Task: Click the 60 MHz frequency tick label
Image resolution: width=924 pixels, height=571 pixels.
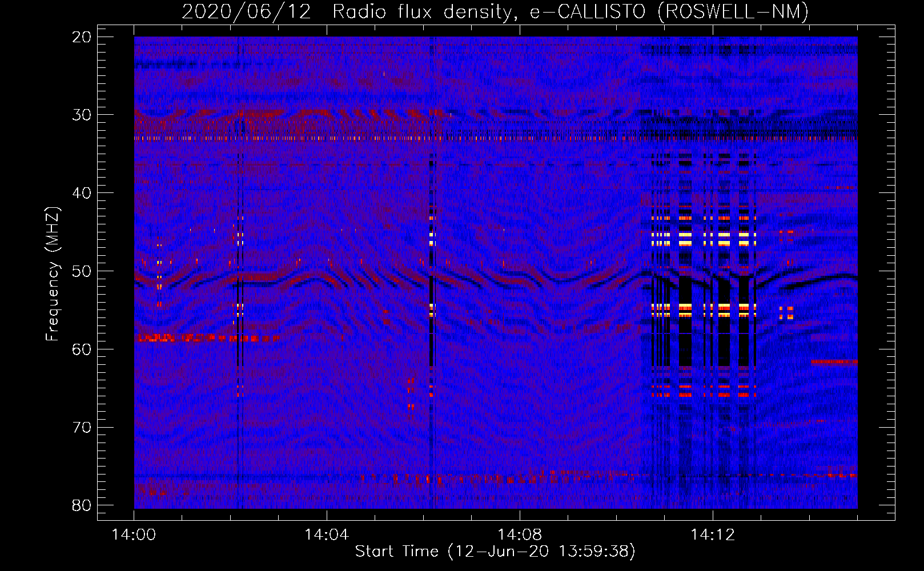Action: 82,349
